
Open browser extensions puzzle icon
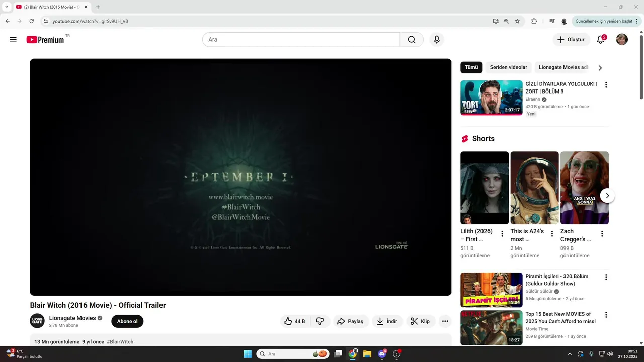click(x=534, y=21)
